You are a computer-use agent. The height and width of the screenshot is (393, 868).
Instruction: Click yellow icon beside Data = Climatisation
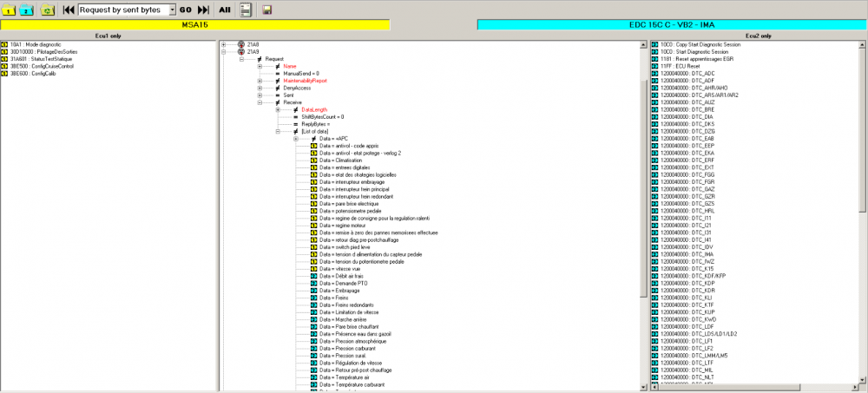pos(314,160)
